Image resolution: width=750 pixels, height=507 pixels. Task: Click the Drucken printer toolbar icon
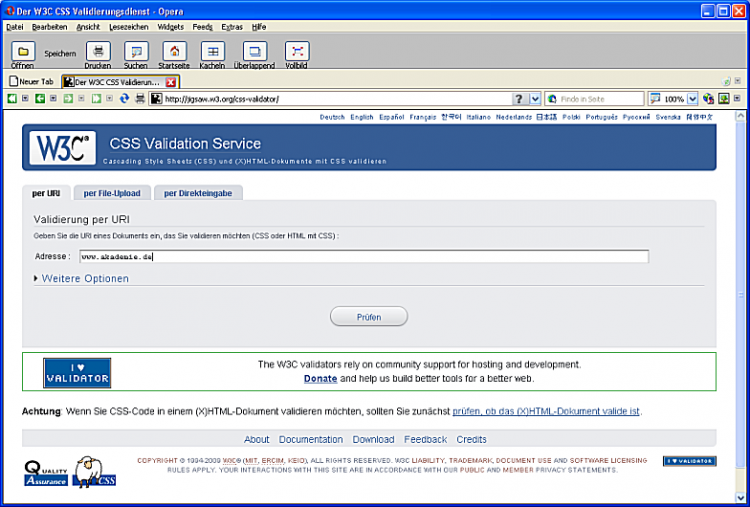[x=97, y=51]
